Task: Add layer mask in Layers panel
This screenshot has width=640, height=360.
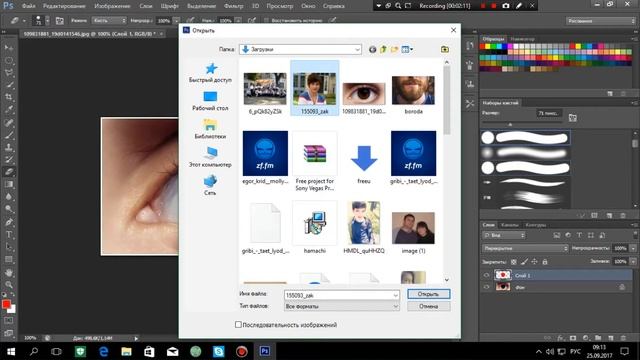Action: (x=573, y=338)
